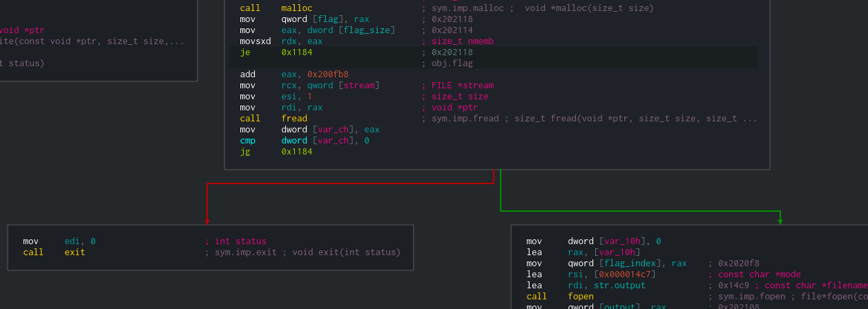Click the 'int status' comment in exit block
The height and width of the screenshot is (309, 868).
click(235, 241)
